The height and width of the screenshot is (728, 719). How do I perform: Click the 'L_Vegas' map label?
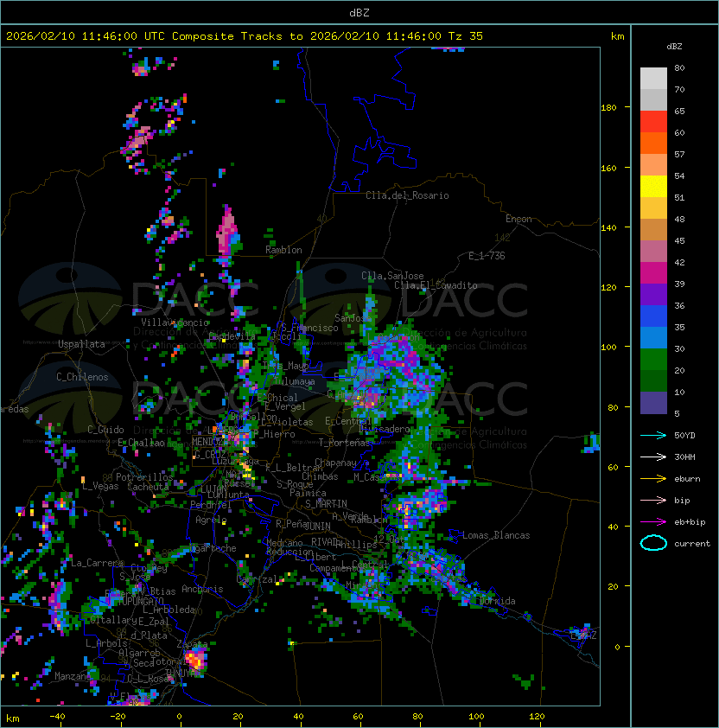(x=100, y=486)
